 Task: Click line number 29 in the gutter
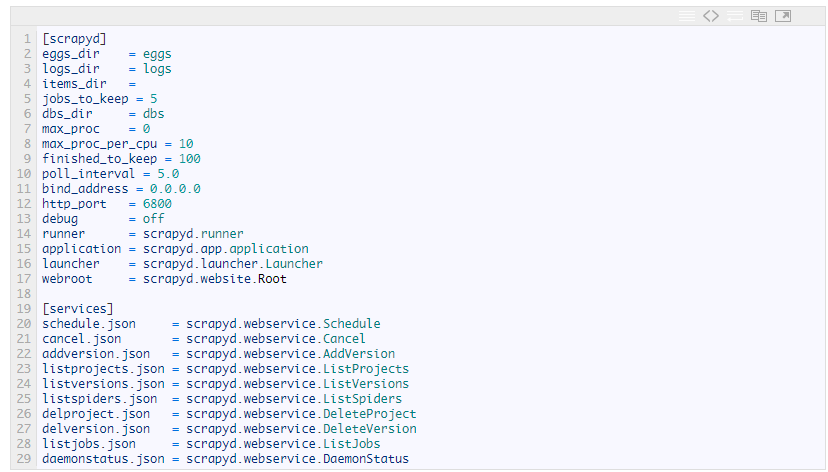pos(24,459)
